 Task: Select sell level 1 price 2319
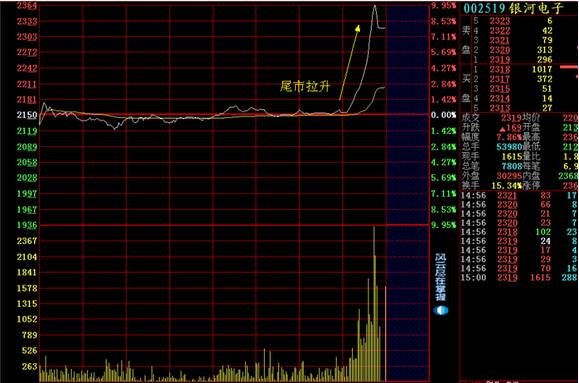point(500,60)
